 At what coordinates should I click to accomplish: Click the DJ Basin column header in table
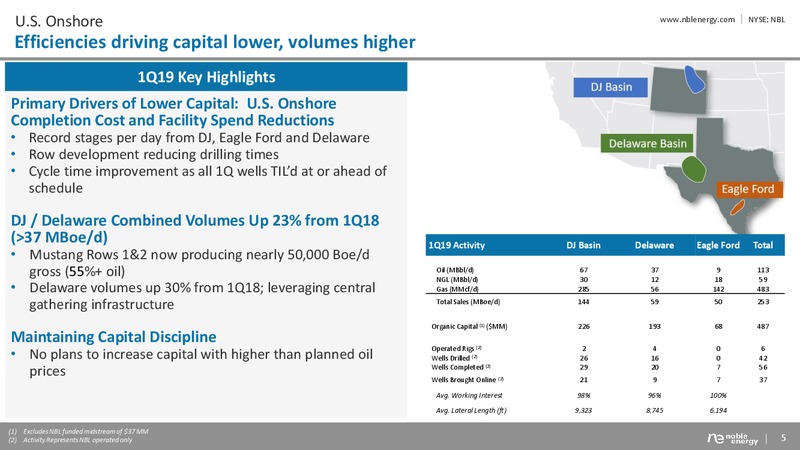pos(583,245)
